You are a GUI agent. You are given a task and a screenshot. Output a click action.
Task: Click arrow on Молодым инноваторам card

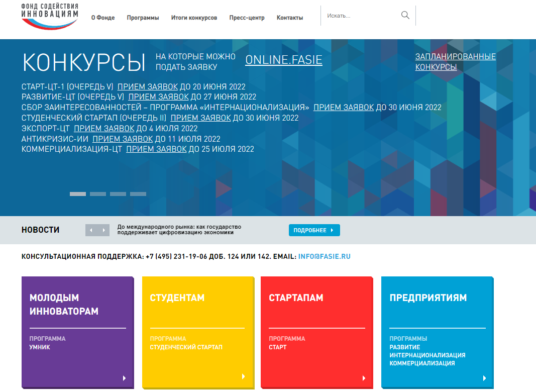pos(125,378)
